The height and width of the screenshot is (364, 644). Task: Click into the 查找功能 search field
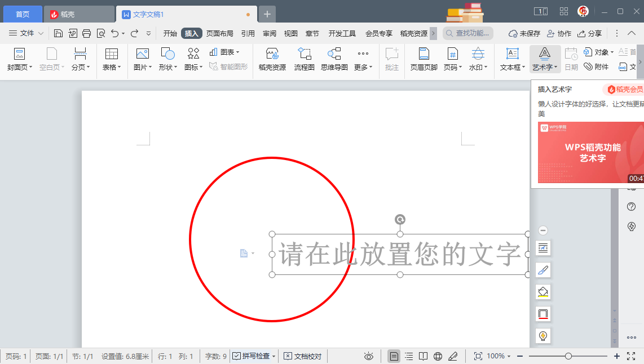[x=468, y=33]
